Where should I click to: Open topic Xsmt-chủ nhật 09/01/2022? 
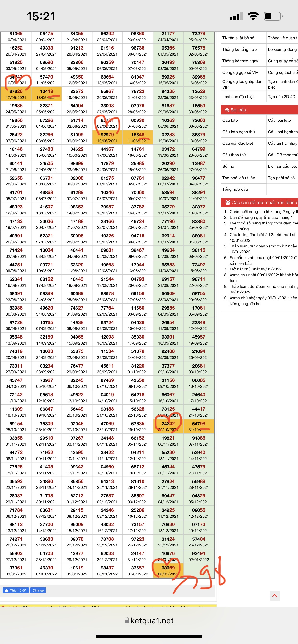point(264,277)
